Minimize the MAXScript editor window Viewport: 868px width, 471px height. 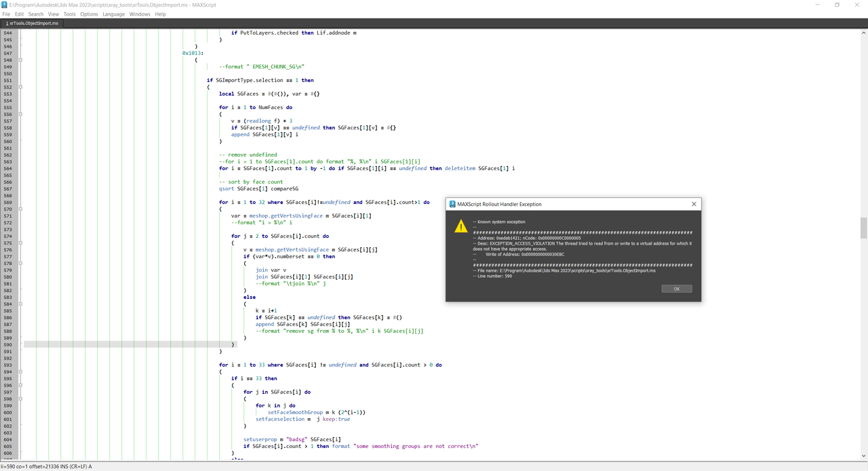818,5
